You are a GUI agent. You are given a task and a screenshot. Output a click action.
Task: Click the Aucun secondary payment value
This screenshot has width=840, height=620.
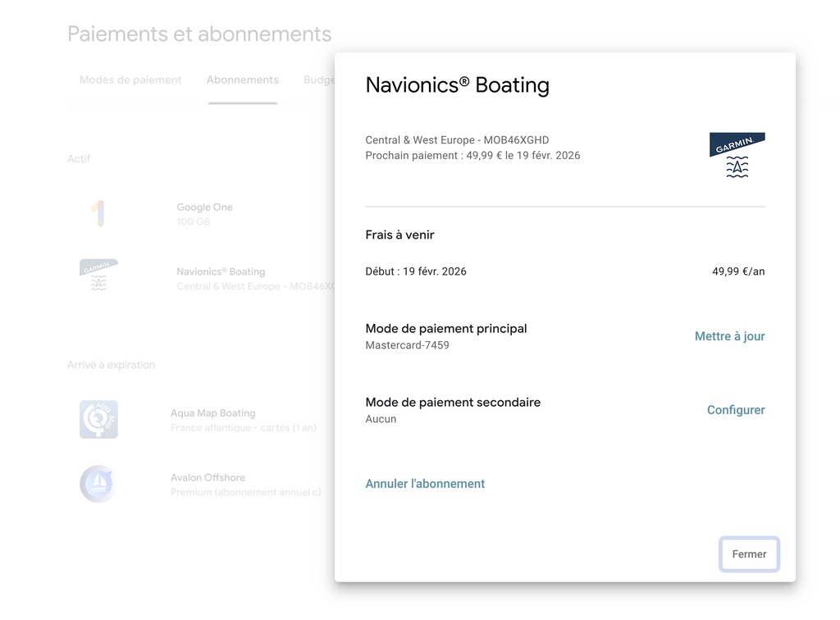point(381,419)
